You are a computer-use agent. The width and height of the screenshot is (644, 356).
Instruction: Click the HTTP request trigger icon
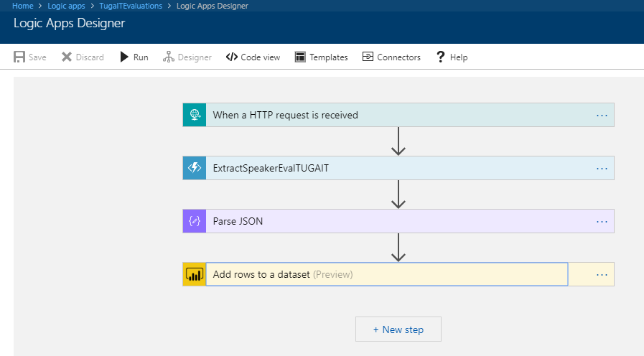click(195, 115)
